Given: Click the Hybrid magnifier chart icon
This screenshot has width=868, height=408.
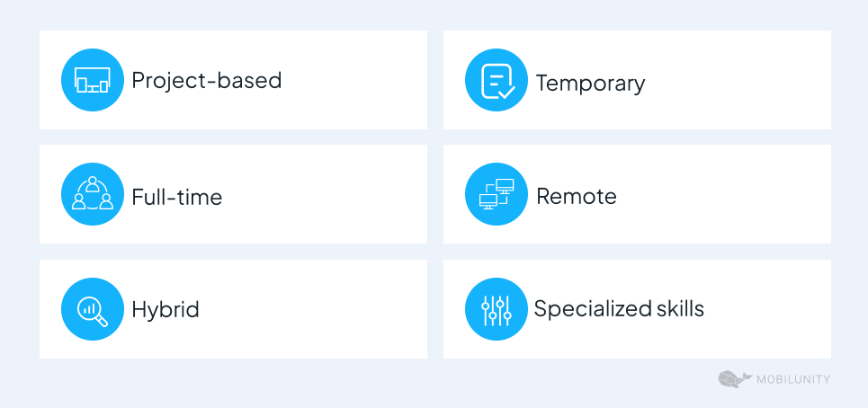Looking at the screenshot, I should point(93,309).
